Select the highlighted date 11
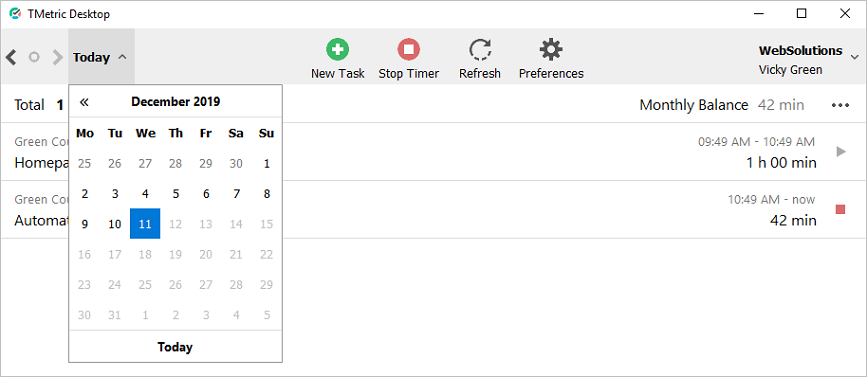 [x=145, y=224]
